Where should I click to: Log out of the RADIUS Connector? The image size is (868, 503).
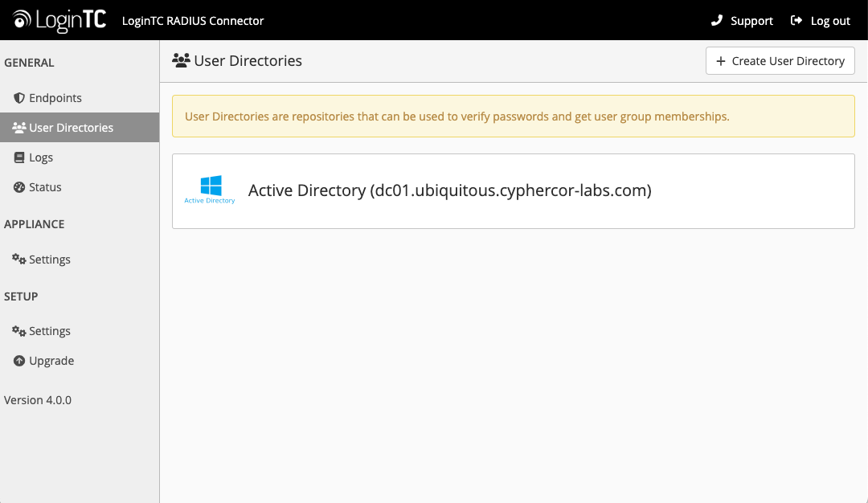click(x=830, y=21)
